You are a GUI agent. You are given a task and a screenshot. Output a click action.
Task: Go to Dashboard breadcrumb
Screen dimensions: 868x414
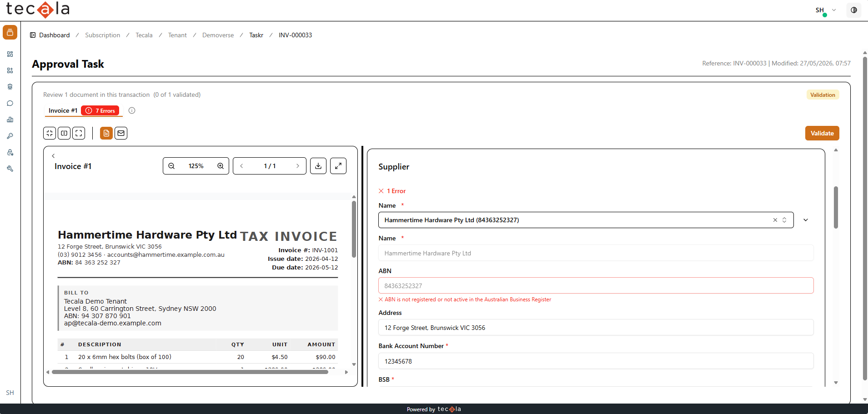(55, 35)
